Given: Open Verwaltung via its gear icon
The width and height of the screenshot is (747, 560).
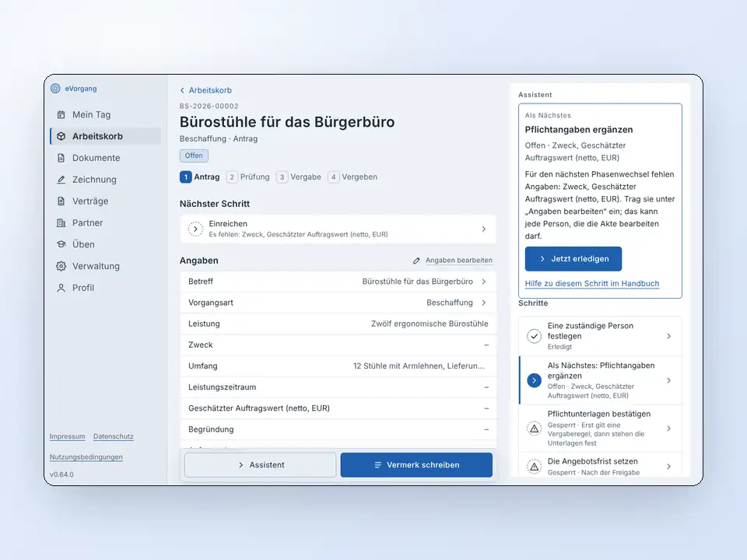Looking at the screenshot, I should click(61, 266).
